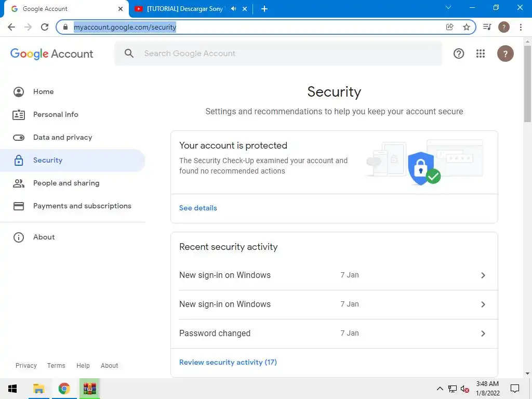Open the Google apps grid

coord(481,54)
